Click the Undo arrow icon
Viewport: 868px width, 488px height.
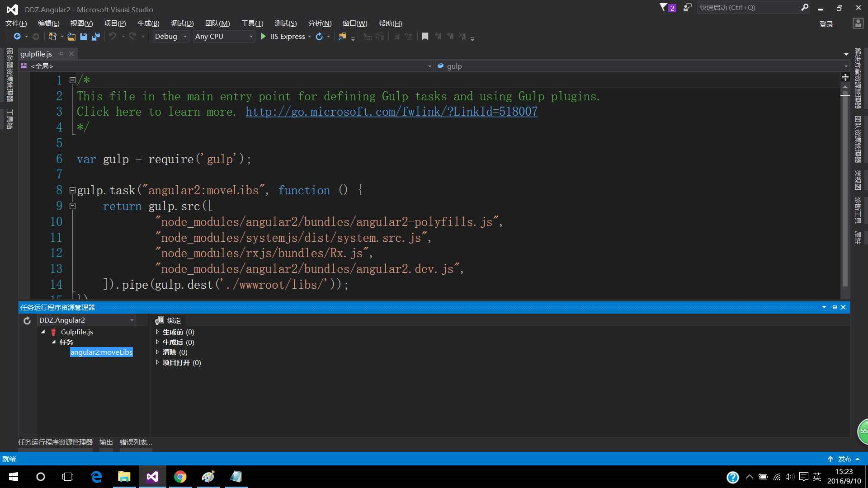click(x=113, y=37)
